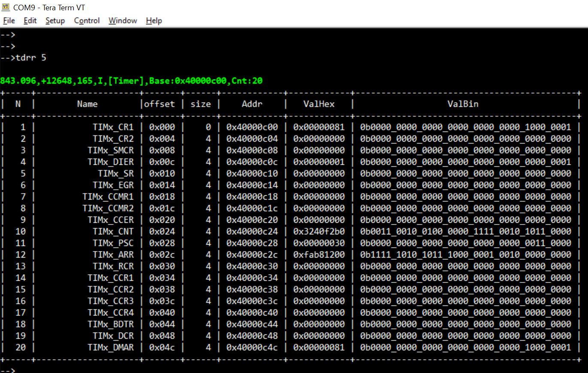Open the File menu
This screenshot has width=588, height=373.
coord(9,21)
